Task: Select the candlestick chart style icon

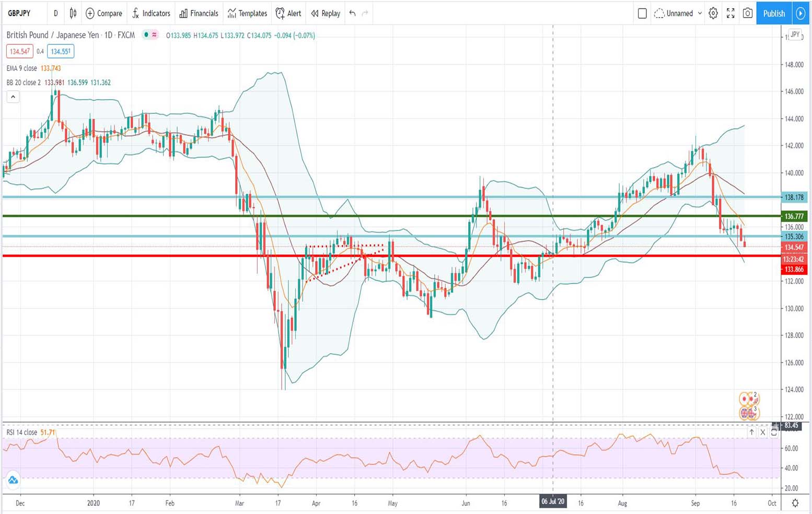Action: click(72, 14)
